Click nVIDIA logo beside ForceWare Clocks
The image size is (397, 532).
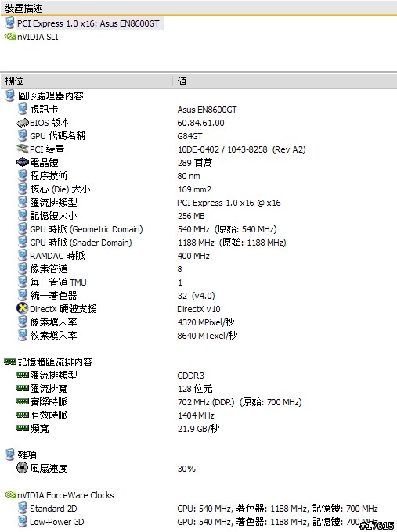(x=10, y=494)
